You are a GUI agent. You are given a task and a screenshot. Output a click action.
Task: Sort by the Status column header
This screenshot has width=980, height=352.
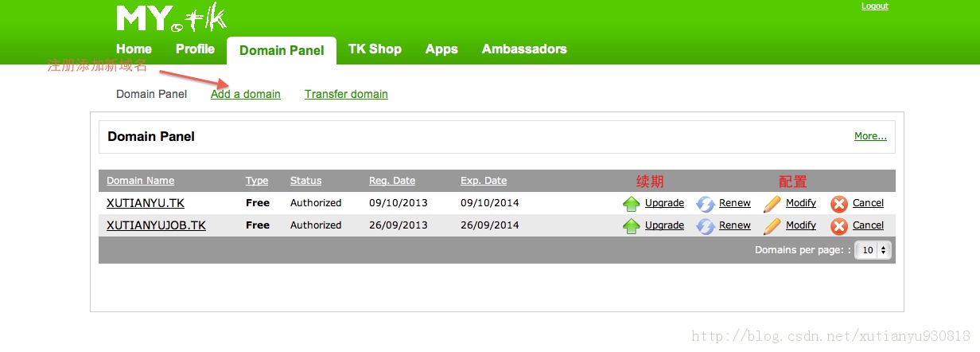(306, 181)
